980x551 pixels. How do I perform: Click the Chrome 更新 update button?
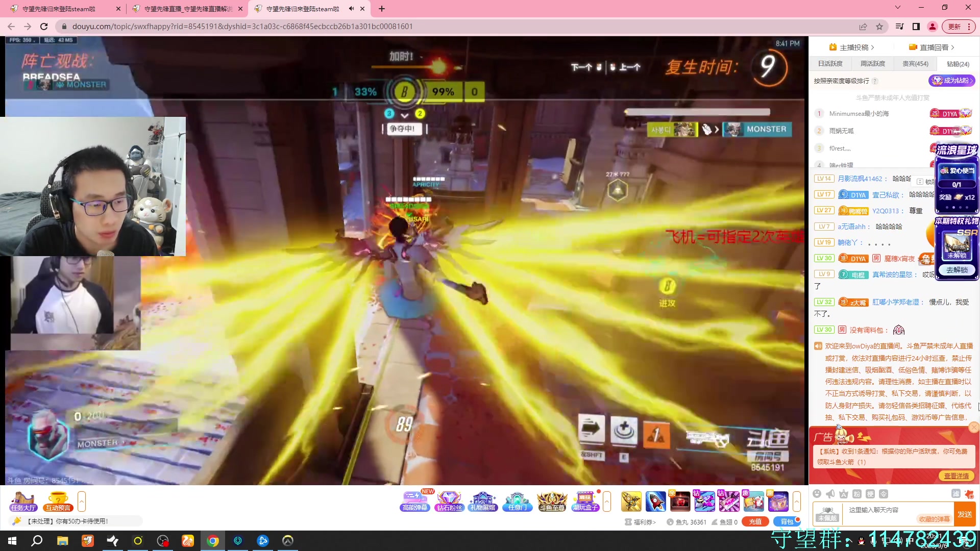(x=959, y=27)
